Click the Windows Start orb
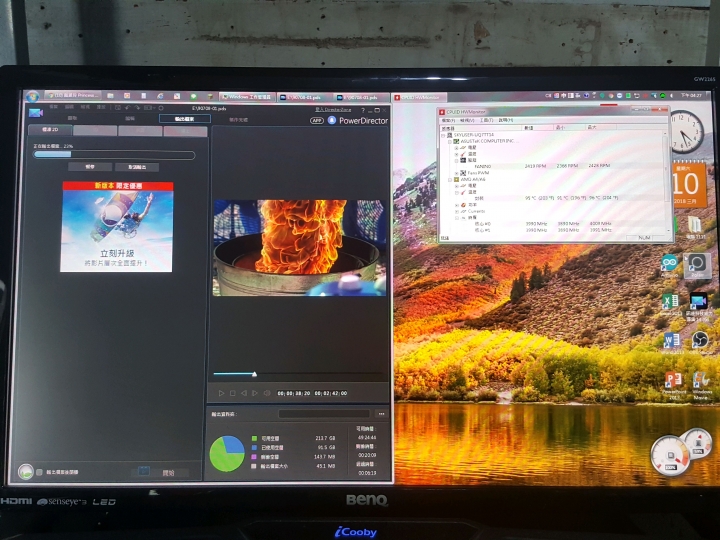The image size is (720, 540). click(x=32, y=96)
